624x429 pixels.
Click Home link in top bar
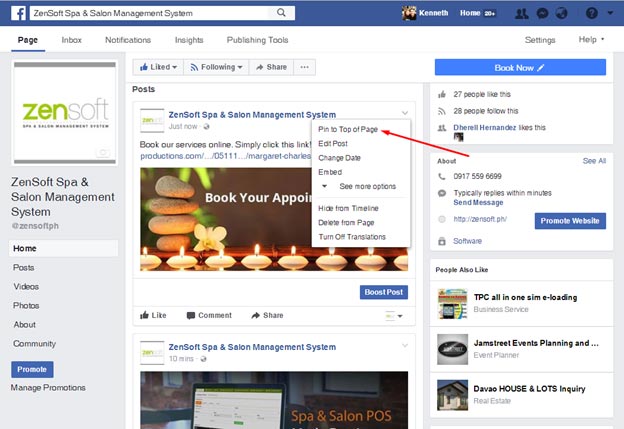[x=470, y=13]
